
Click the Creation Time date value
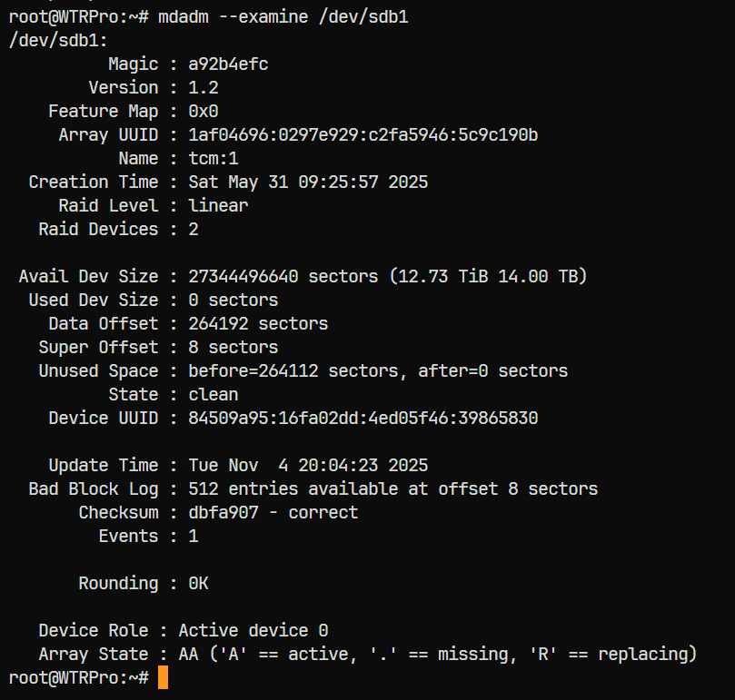coord(308,182)
